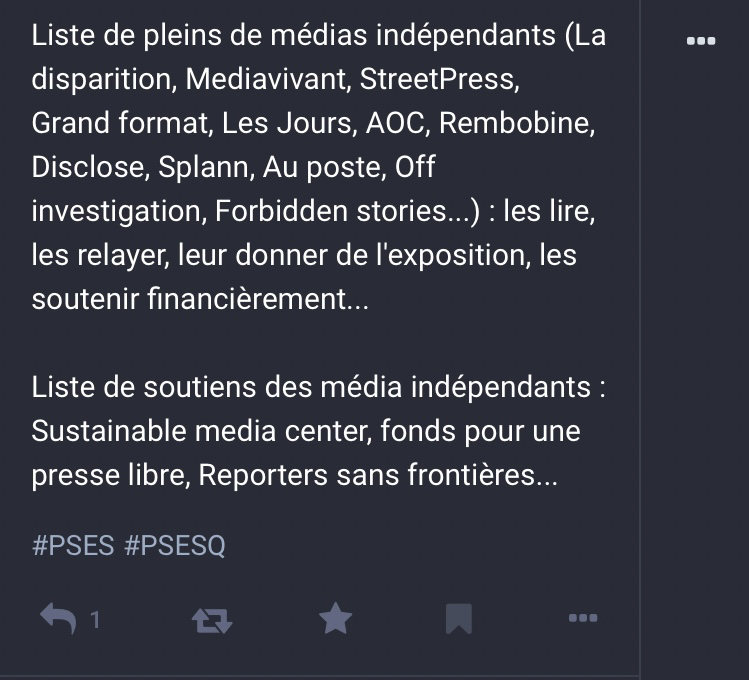Click 'Reporters sans frontières' text

point(368,475)
